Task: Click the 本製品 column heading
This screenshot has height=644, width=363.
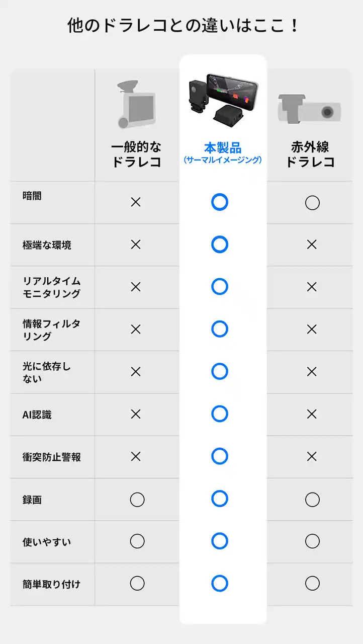Action: (x=223, y=148)
